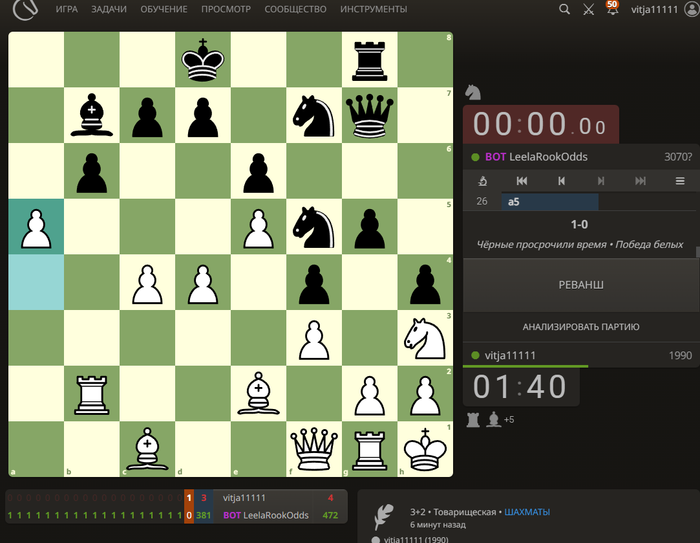
Task: Open the ОБУЧЕНИЕ menu
Action: pyautogui.click(x=164, y=9)
